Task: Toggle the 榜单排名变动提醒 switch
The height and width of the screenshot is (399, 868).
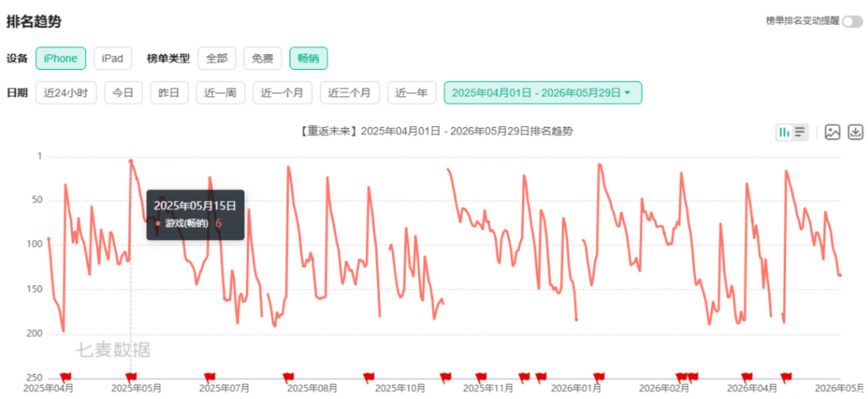Action: click(852, 21)
